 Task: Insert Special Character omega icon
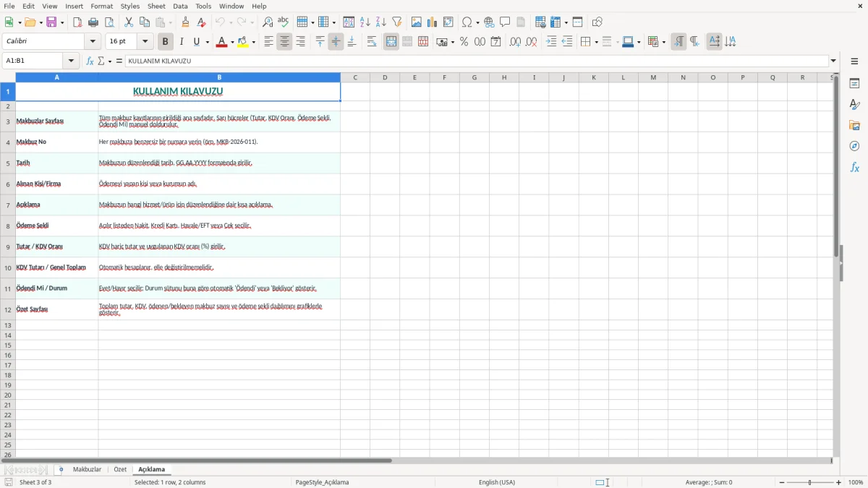pyautogui.click(x=467, y=22)
